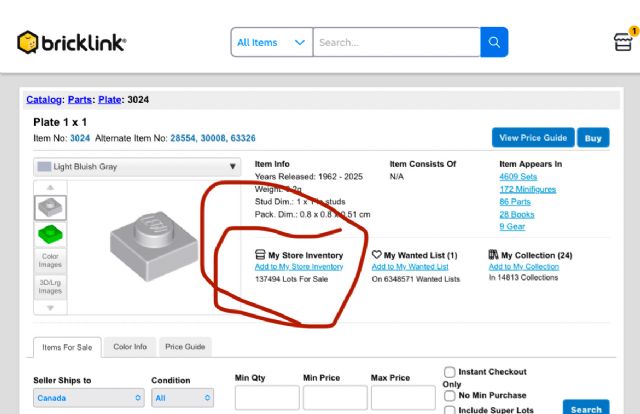Click the blue search magnifier button
Image resolution: width=640 pixels, height=414 pixels.
(494, 42)
